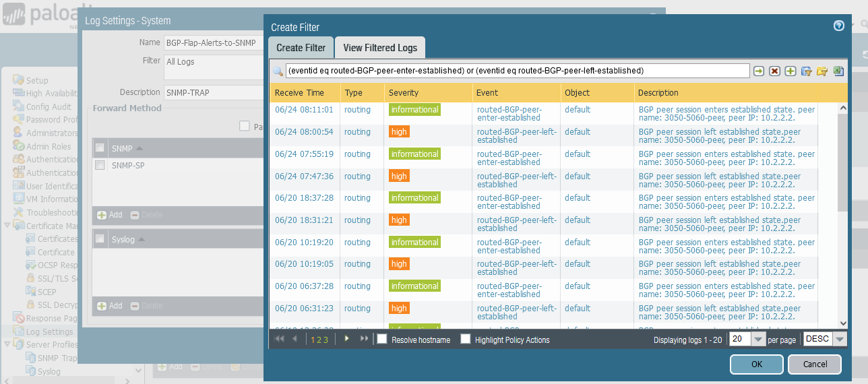
Task: Click the 06/24 08:00:54 high severity badge
Action: click(x=399, y=132)
